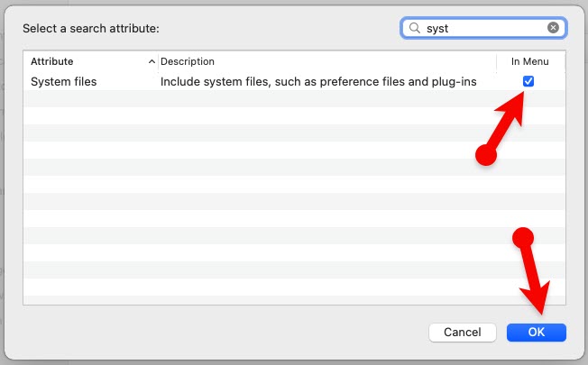Click the last empty row in the table
The width and height of the screenshot is (588, 365).
[271, 295]
